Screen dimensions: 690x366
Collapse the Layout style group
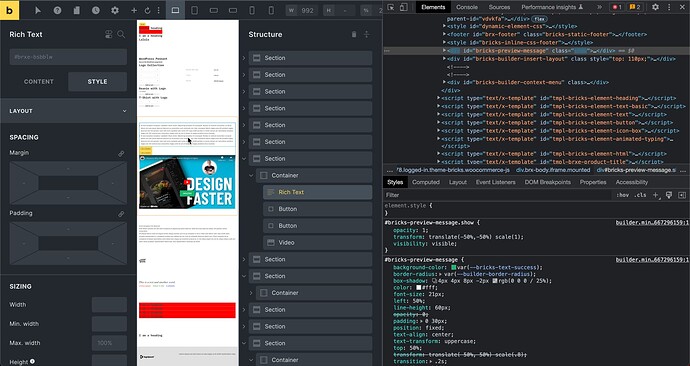(x=68, y=111)
